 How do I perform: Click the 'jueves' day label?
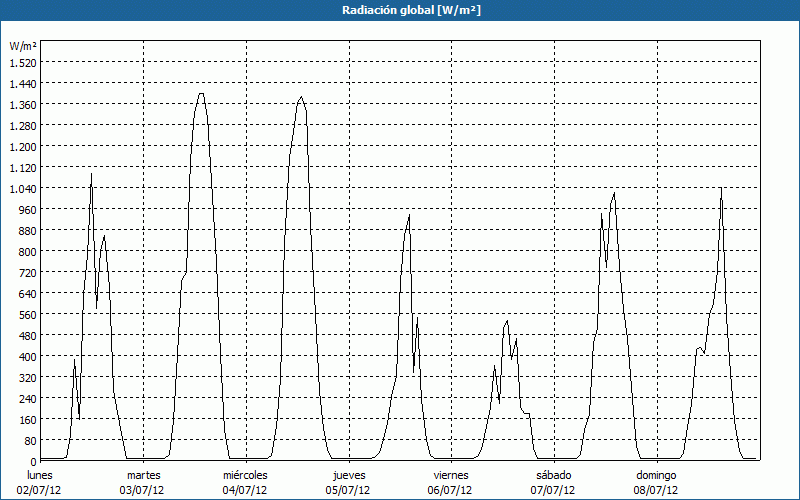coord(349,476)
